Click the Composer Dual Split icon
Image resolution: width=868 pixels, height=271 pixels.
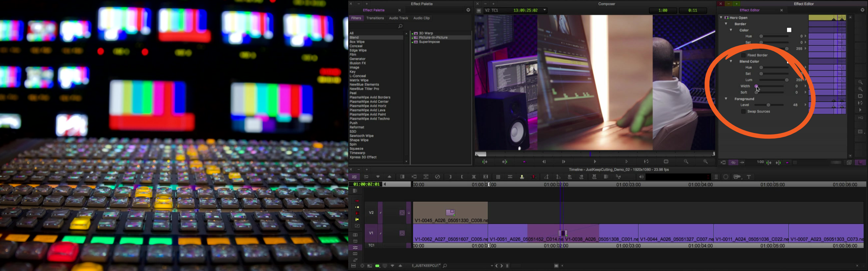(x=666, y=162)
